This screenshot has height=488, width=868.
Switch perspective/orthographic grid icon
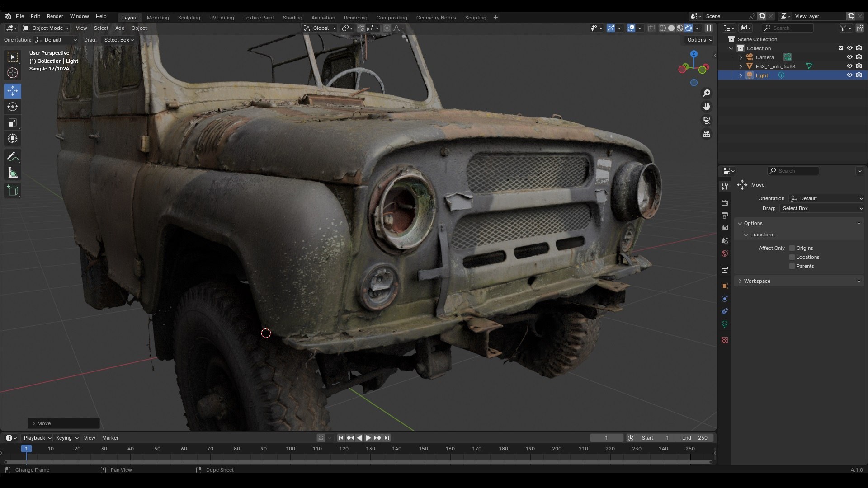707,134
